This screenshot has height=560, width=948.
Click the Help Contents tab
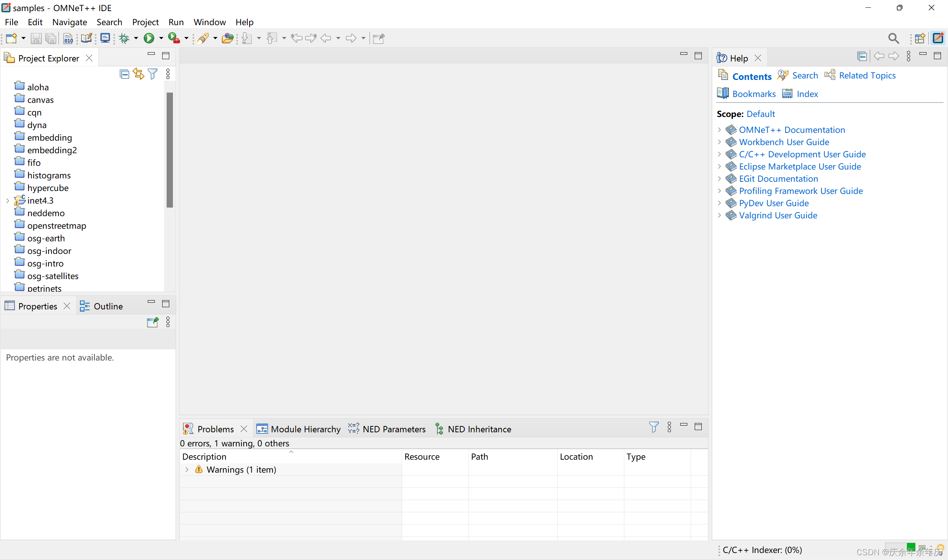751,76
